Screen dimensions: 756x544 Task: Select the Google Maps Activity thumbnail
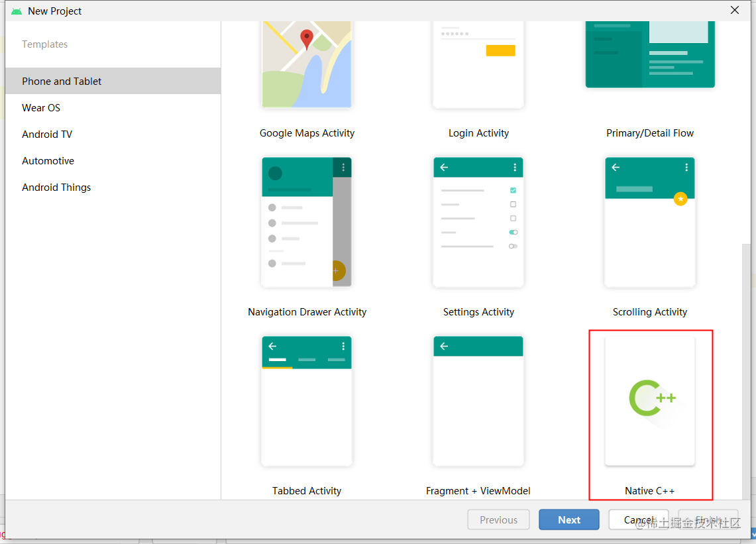tap(307, 64)
